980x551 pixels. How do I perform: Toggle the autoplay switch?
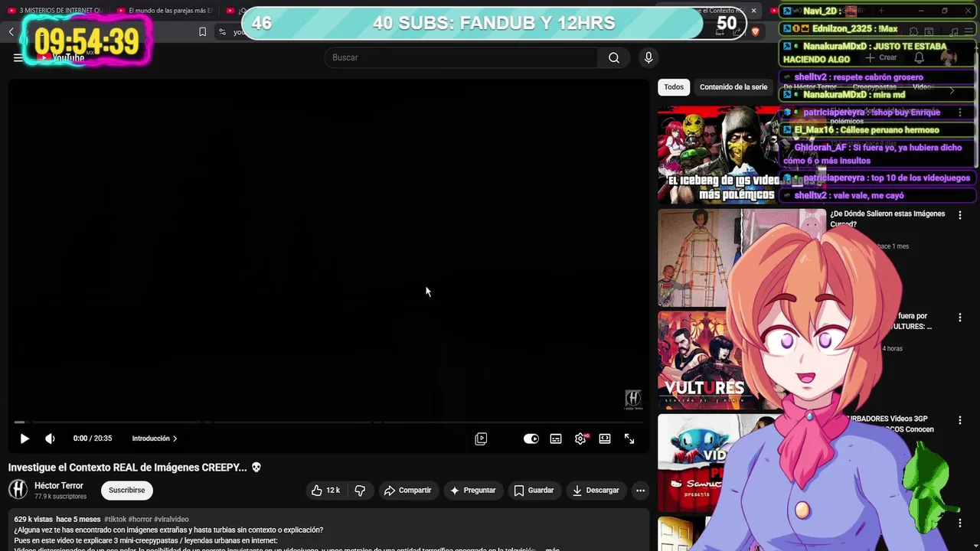click(531, 439)
